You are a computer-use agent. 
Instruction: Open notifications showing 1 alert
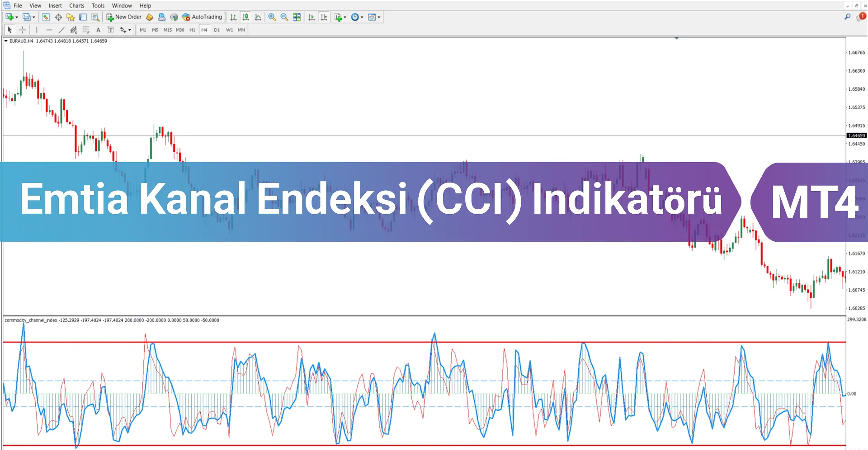point(861,17)
